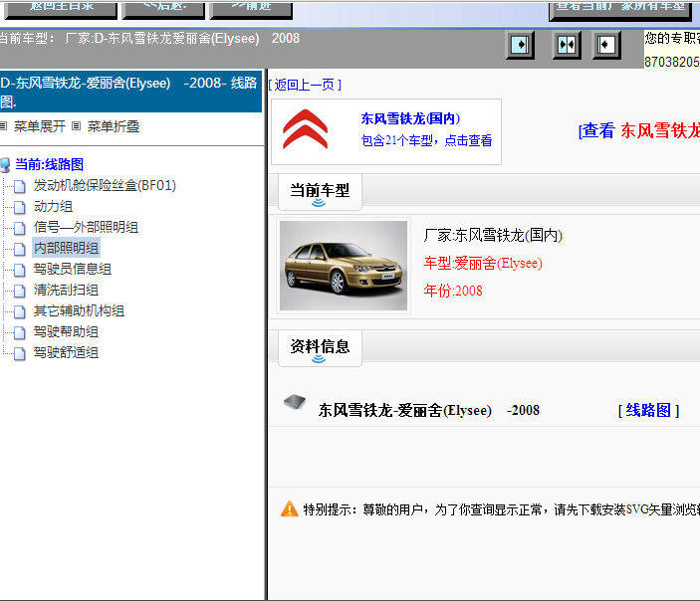Click the expand-left panel arrow icon
This screenshot has width=700, height=601.
(x=606, y=45)
